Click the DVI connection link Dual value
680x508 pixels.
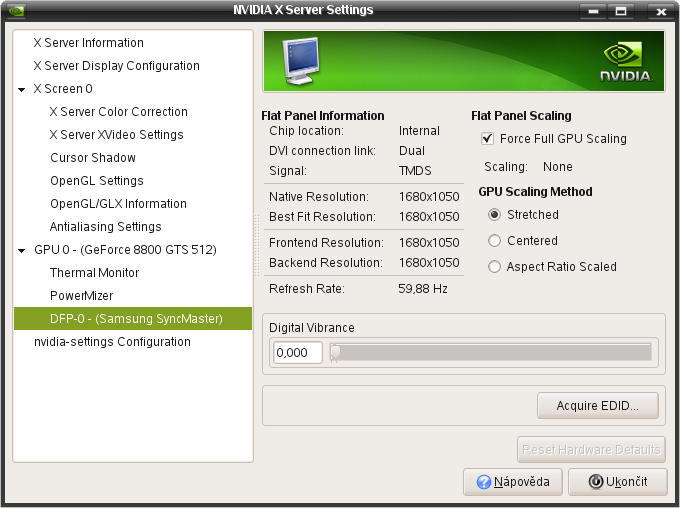412,151
